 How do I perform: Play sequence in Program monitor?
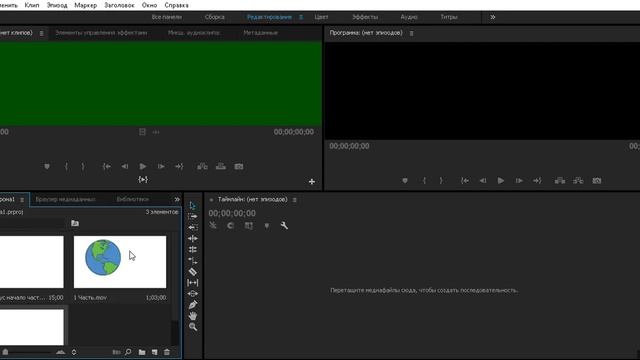coord(500,180)
